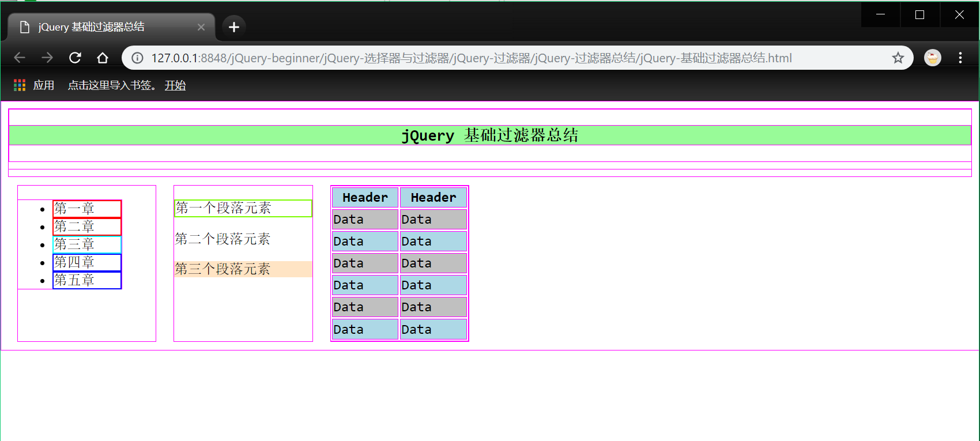This screenshot has width=980, height=441.
Task: Close the jQuery 基础过滤器总结 tab
Action: pyautogui.click(x=201, y=27)
